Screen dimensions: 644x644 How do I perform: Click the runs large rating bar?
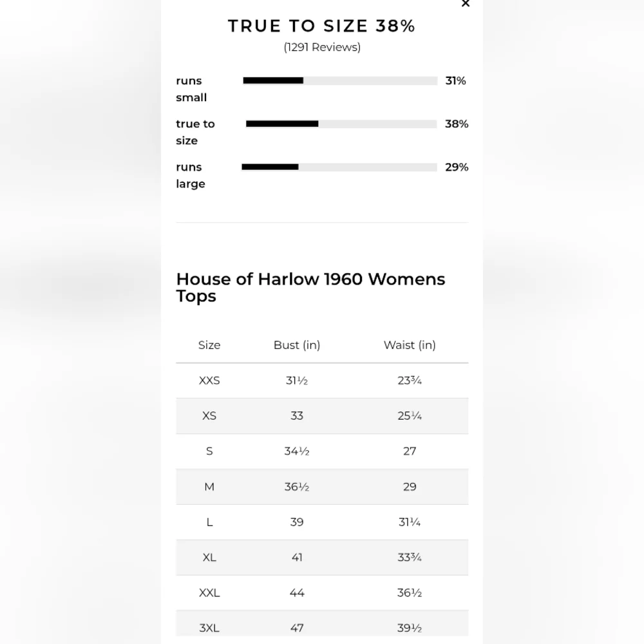point(339,167)
